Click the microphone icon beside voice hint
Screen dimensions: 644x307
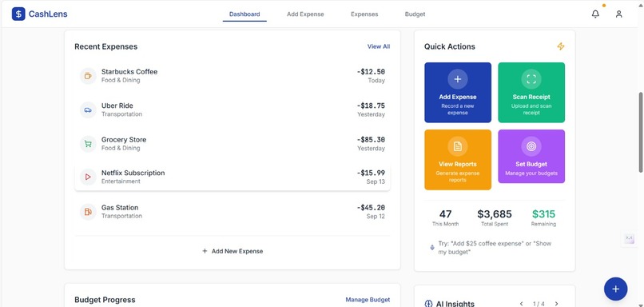point(431,247)
